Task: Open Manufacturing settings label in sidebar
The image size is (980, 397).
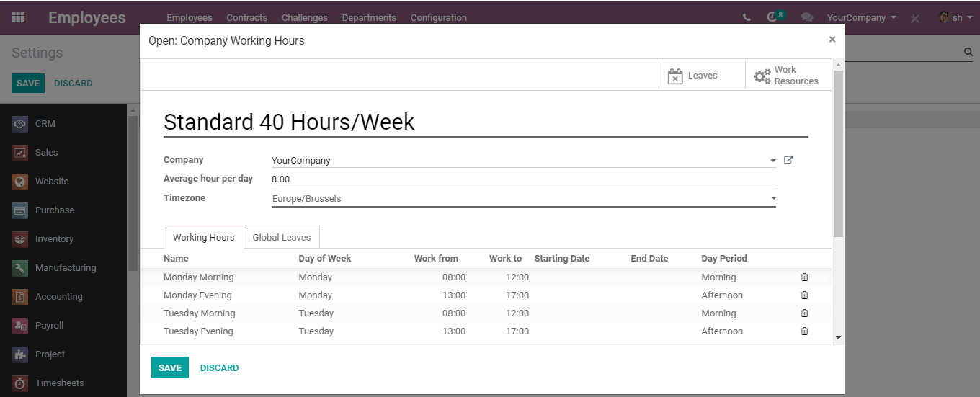Action: pyautogui.click(x=66, y=267)
